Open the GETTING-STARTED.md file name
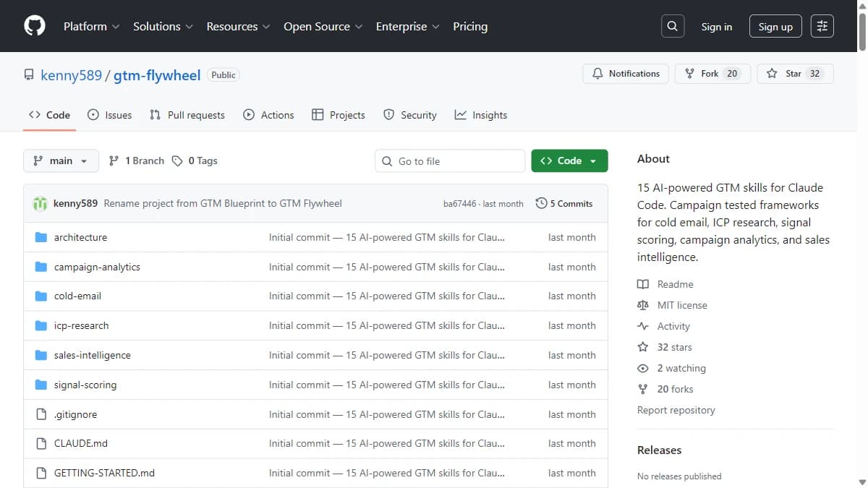The width and height of the screenshot is (868, 488). pyautogui.click(x=104, y=473)
